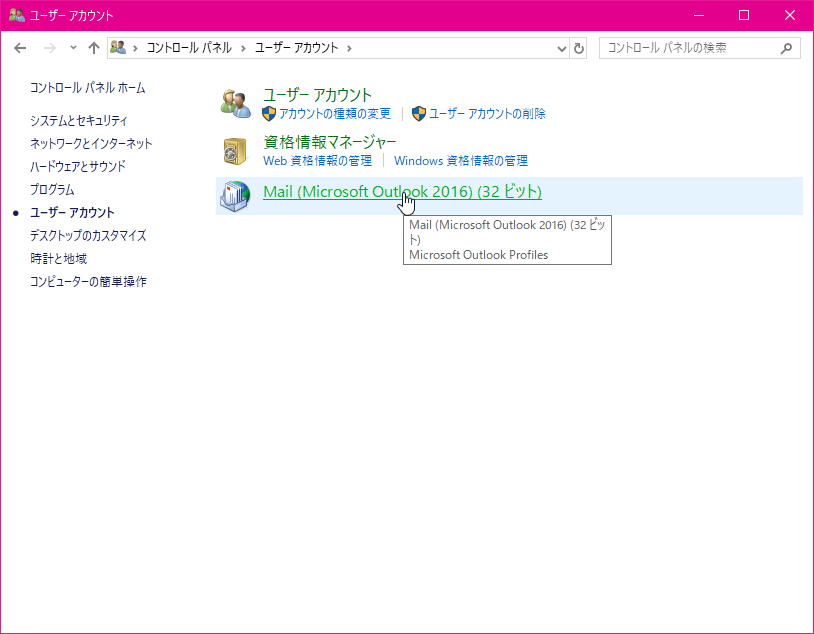Go to コントロール パネル ホーム
The height and width of the screenshot is (634, 814).
87,88
